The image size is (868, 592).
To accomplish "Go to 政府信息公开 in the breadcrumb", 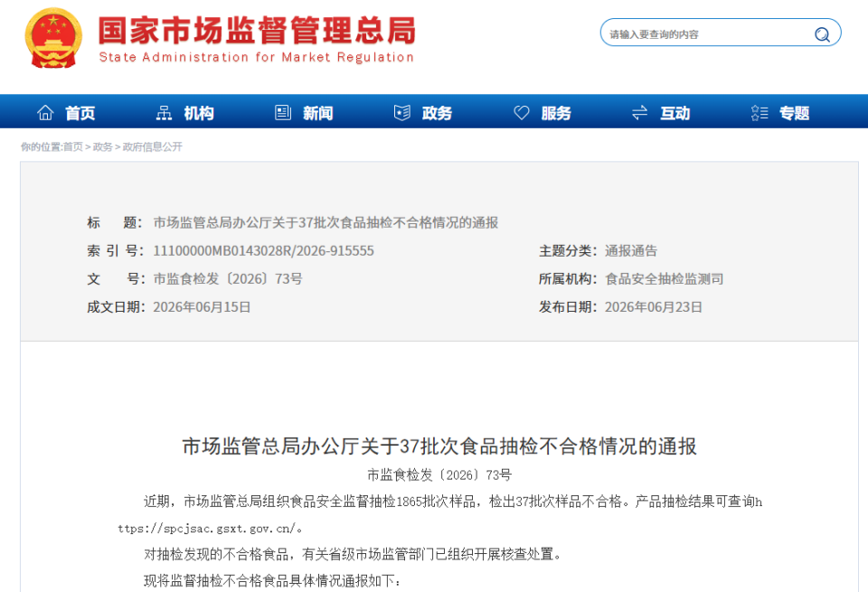I will [152, 146].
